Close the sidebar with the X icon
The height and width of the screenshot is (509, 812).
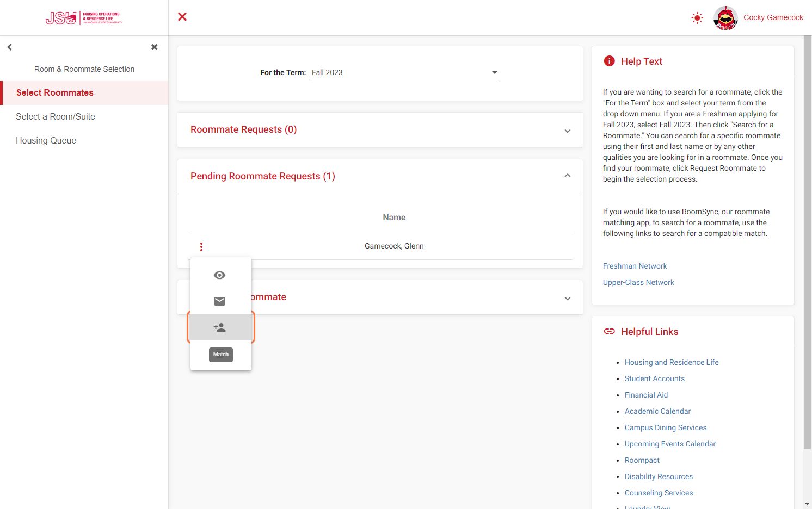155,47
